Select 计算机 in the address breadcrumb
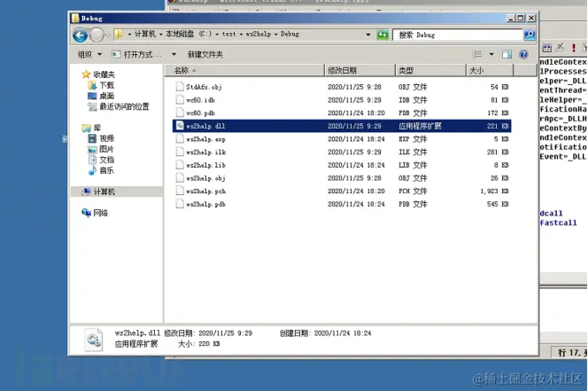Viewport: 588px width, 391px height. click(144, 35)
